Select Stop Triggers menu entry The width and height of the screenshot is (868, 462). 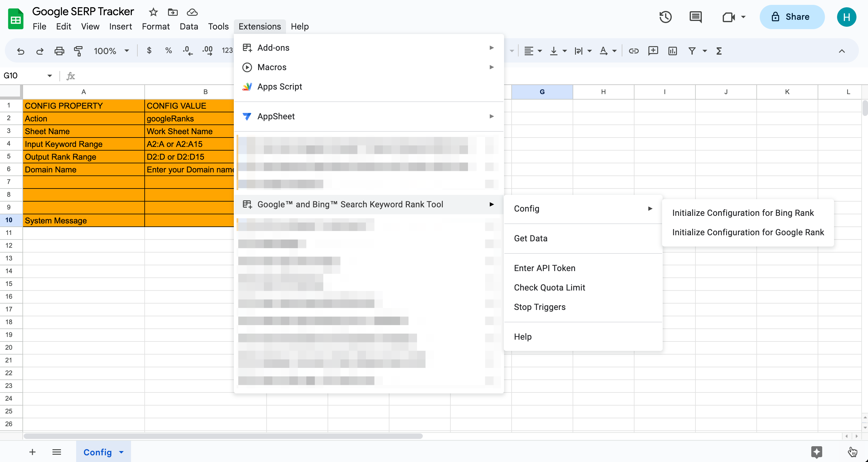click(583, 307)
